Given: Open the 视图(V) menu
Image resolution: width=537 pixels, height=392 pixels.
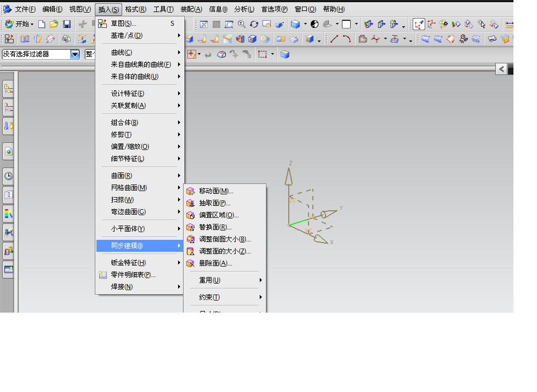Looking at the screenshot, I should coord(80,9).
